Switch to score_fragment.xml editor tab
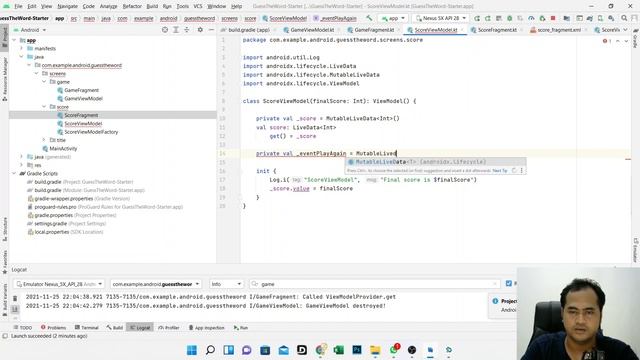 click(x=559, y=30)
